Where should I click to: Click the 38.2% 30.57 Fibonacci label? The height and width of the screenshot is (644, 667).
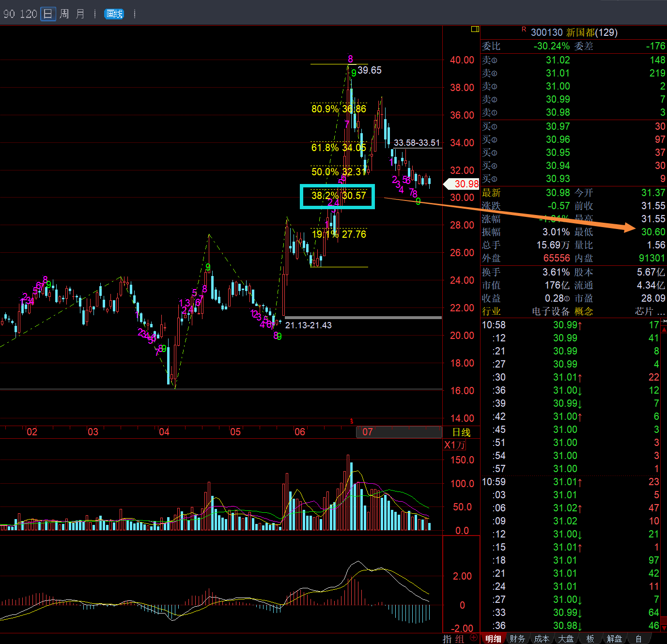(x=339, y=196)
